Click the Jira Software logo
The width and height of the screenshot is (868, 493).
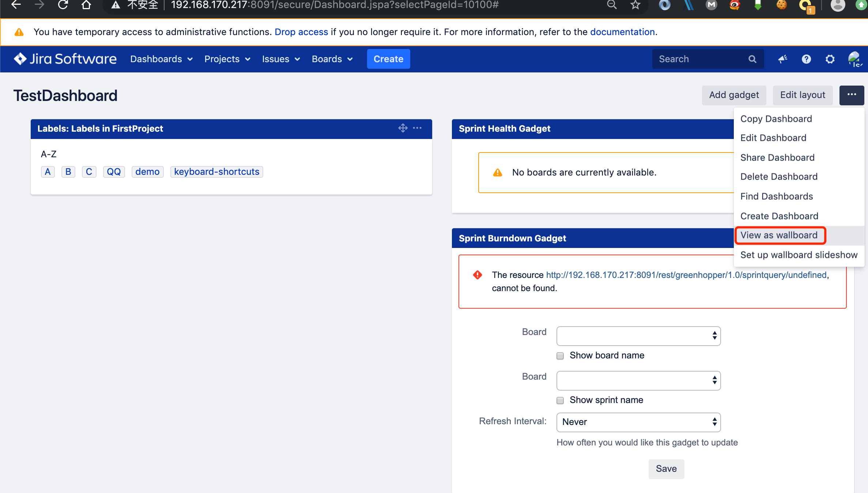(65, 59)
